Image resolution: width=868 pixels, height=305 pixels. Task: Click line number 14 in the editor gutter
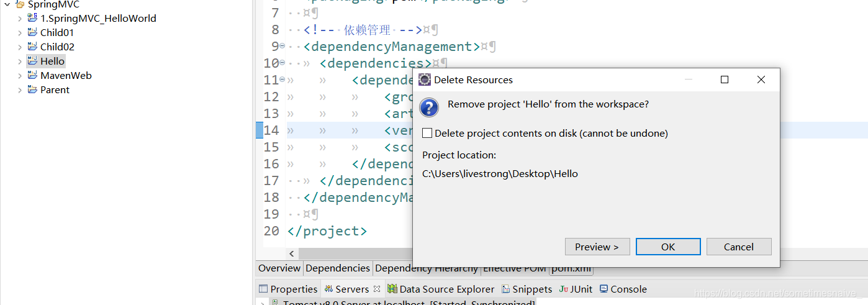coord(271,130)
